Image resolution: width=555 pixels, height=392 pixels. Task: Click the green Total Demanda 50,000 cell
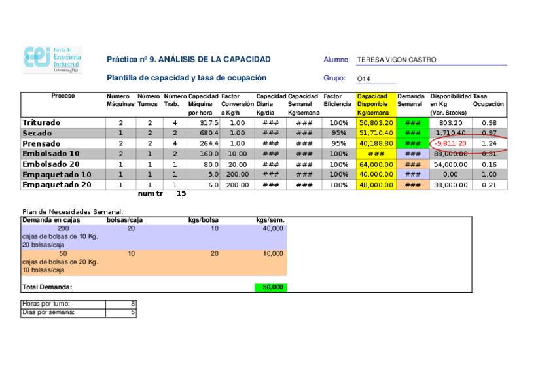tap(270, 287)
